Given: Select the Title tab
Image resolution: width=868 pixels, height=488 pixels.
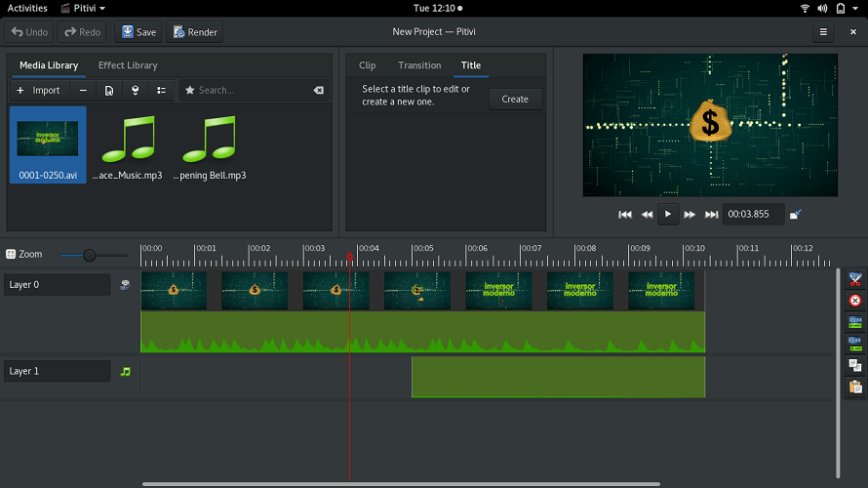Looking at the screenshot, I should 470,65.
